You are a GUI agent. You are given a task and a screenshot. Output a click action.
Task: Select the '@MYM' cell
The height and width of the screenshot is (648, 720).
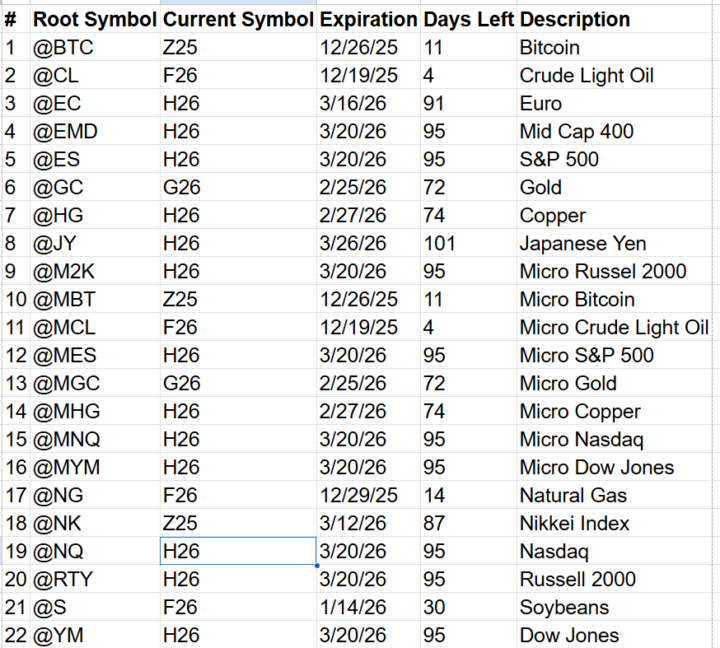click(95, 468)
